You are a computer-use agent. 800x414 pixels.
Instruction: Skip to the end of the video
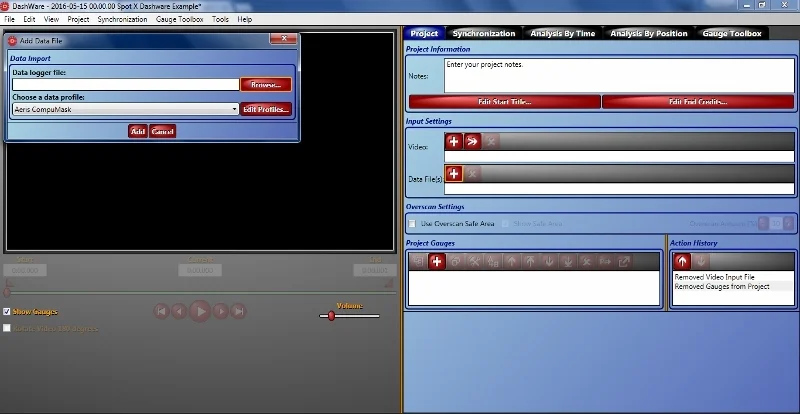pos(238,311)
